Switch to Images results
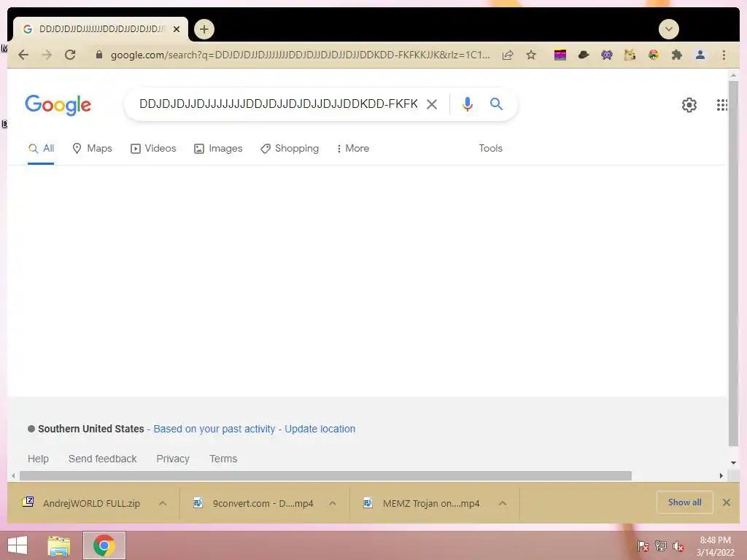The height and width of the screenshot is (560, 747). coord(218,149)
